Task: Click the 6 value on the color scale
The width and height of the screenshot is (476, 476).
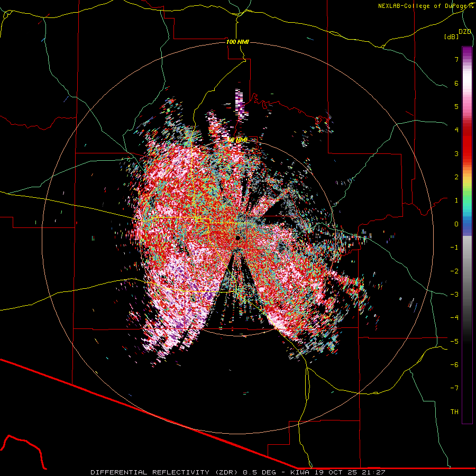Action: click(x=456, y=83)
